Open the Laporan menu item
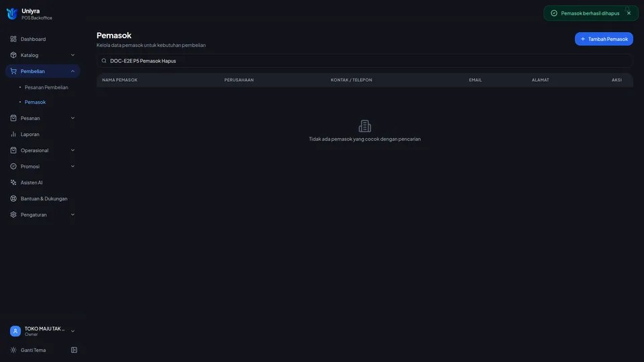The height and width of the screenshot is (362, 644). coord(43,134)
